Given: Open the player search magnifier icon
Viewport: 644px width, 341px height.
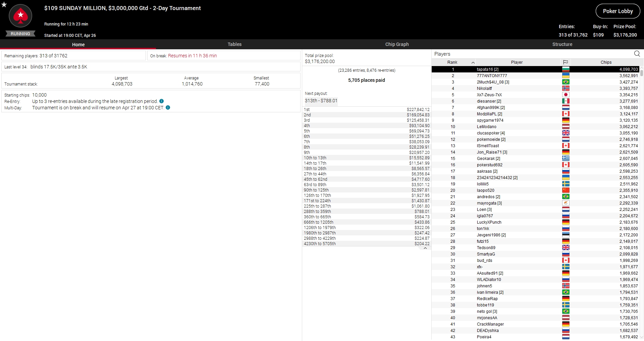Looking at the screenshot, I should [x=637, y=54].
